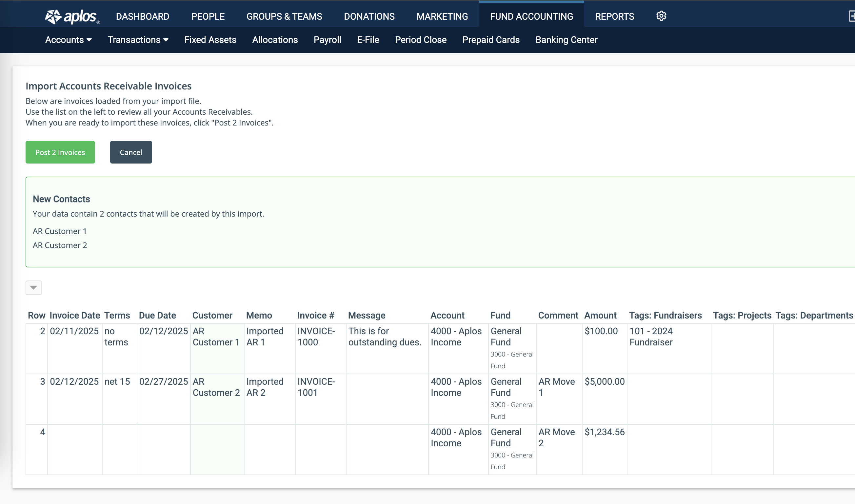Click the Aplos logo
The image size is (855, 504).
[72, 16]
